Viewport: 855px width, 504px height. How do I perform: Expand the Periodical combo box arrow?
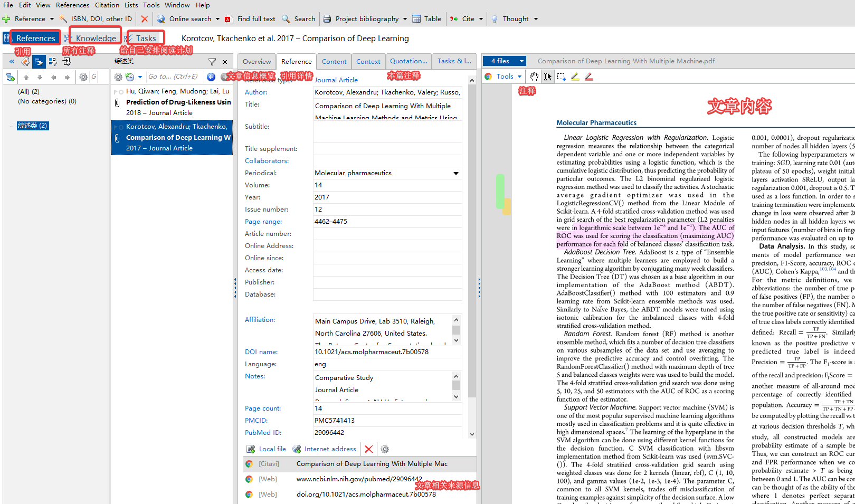(x=456, y=173)
